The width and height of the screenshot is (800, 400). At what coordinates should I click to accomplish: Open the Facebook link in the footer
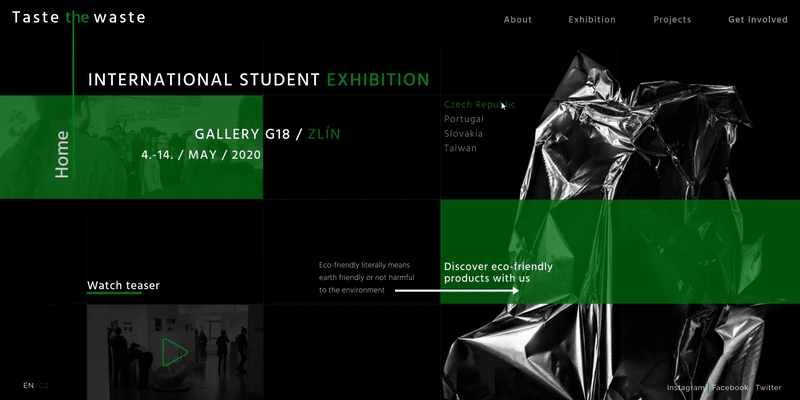[x=730, y=388]
